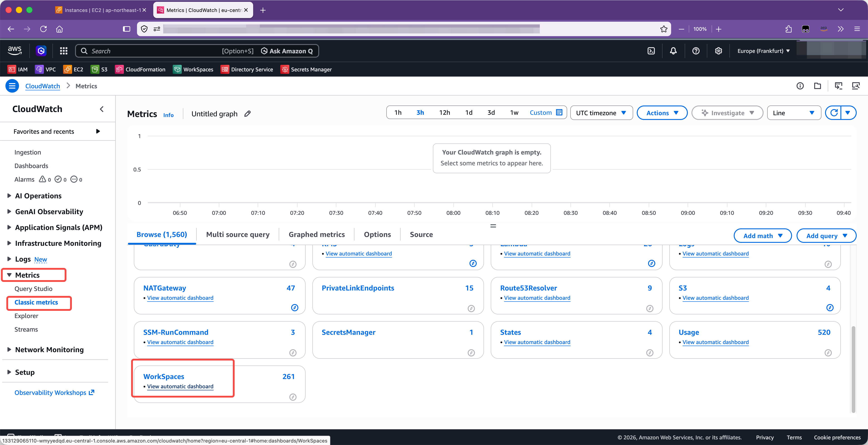This screenshot has height=445, width=868.
Task: Open the Add query dropdown
Action: point(826,236)
